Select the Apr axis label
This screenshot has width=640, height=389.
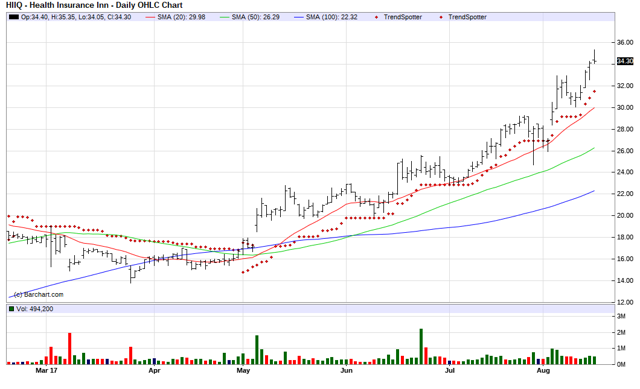(x=154, y=371)
